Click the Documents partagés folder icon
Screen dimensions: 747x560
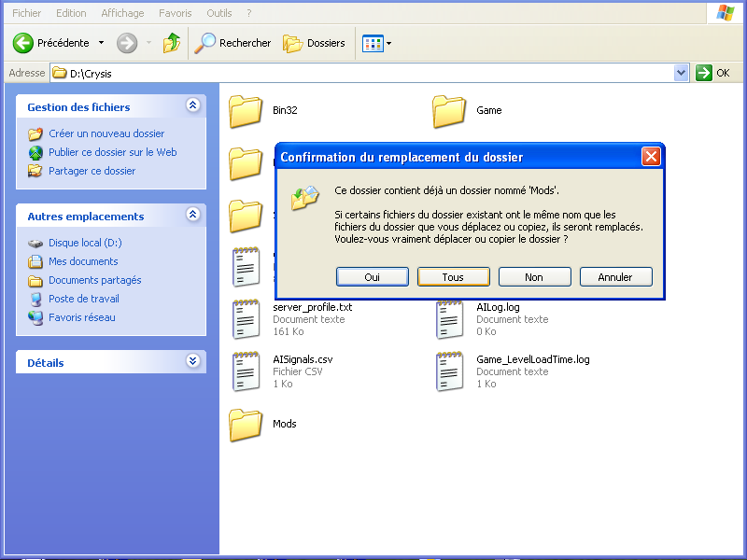[x=35, y=281]
